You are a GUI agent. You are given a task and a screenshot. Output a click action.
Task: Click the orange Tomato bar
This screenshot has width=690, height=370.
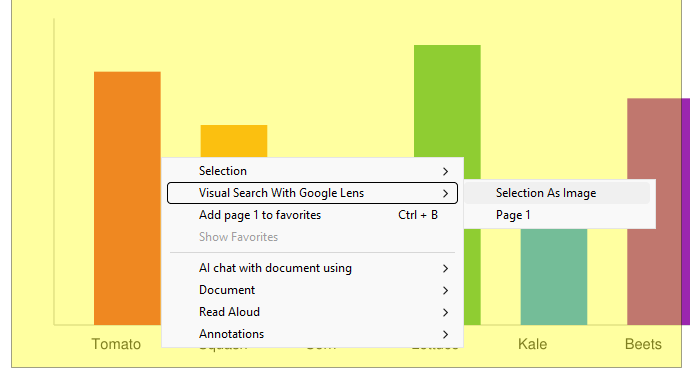pyautogui.click(x=127, y=198)
